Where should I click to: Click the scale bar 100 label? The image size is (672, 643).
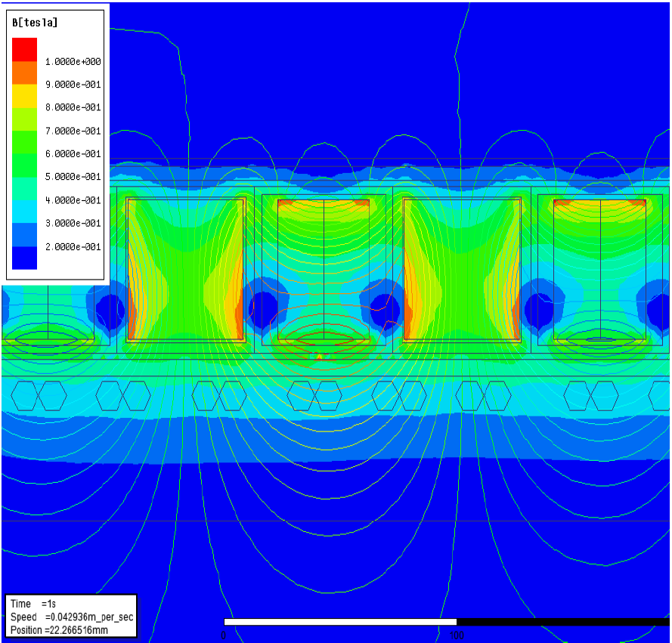(x=457, y=635)
